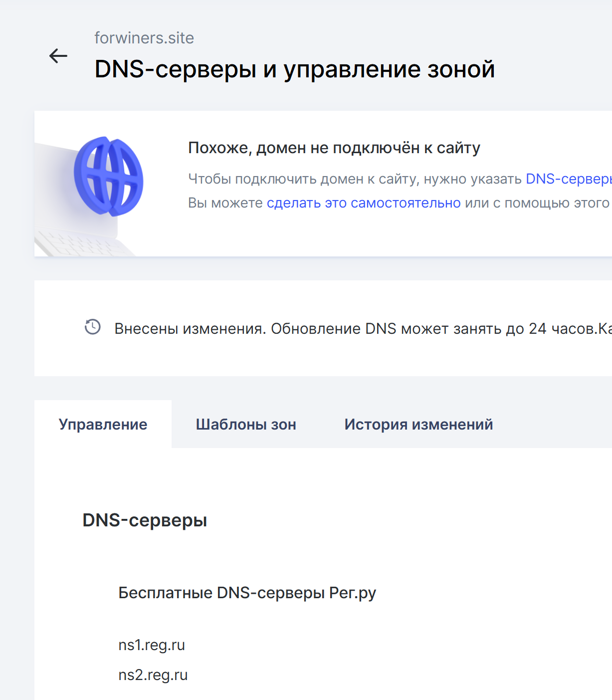The image size is (612, 700).
Task: Click the ns1.reg.ru server entry
Action: (152, 645)
